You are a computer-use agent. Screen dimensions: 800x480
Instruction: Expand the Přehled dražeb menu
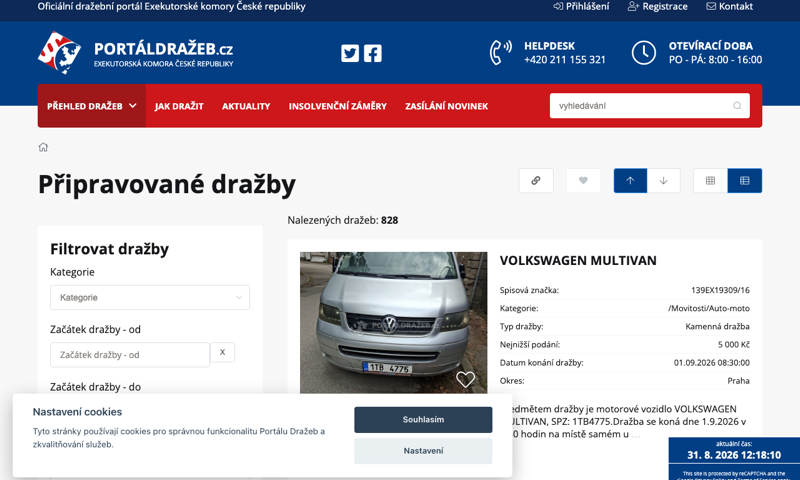click(x=92, y=106)
